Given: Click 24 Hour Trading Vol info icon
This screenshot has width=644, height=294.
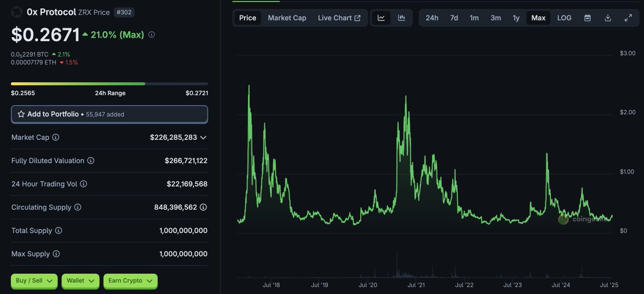Looking at the screenshot, I should click(84, 184).
